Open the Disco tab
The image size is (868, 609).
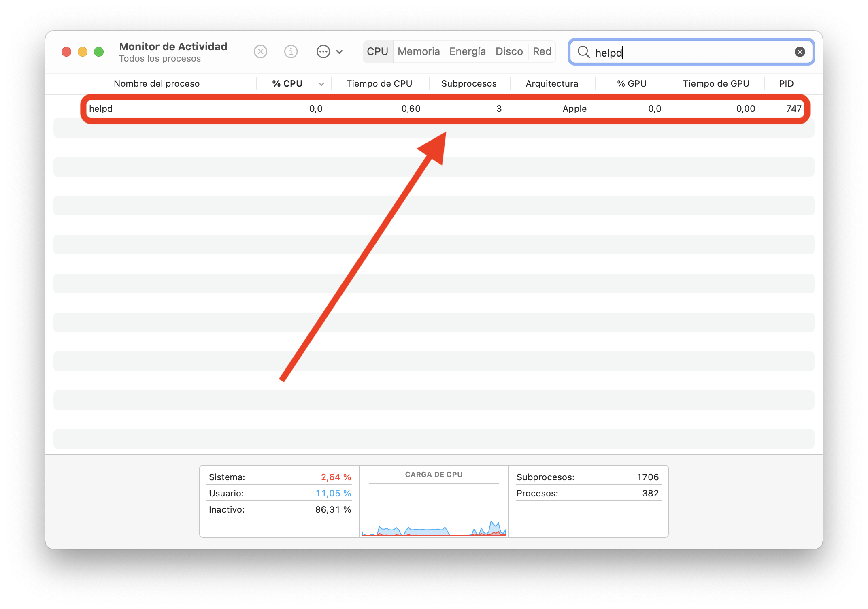pyautogui.click(x=509, y=52)
